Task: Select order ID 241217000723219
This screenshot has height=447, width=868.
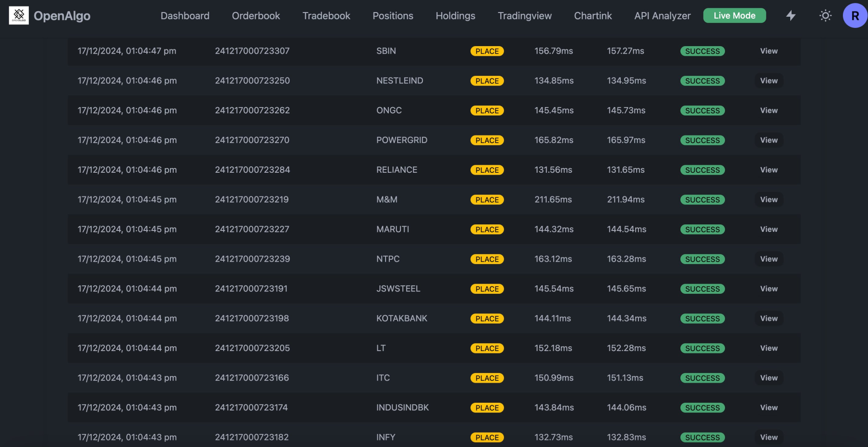Action: [251, 199]
